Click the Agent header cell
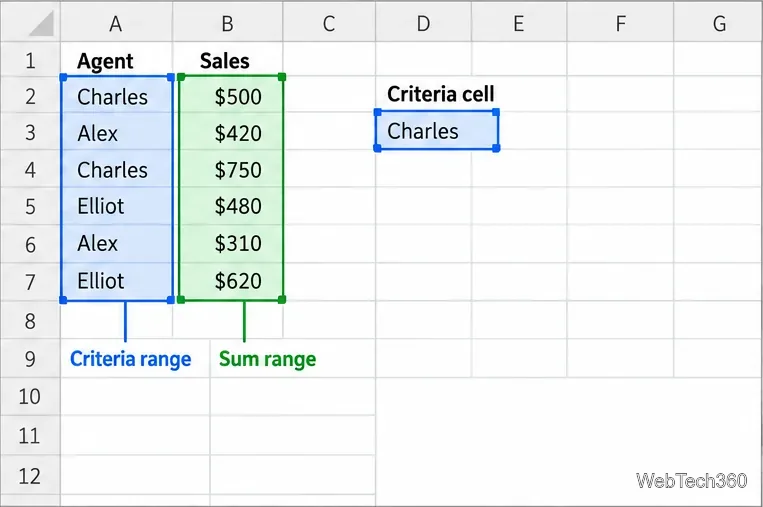 click(116, 60)
